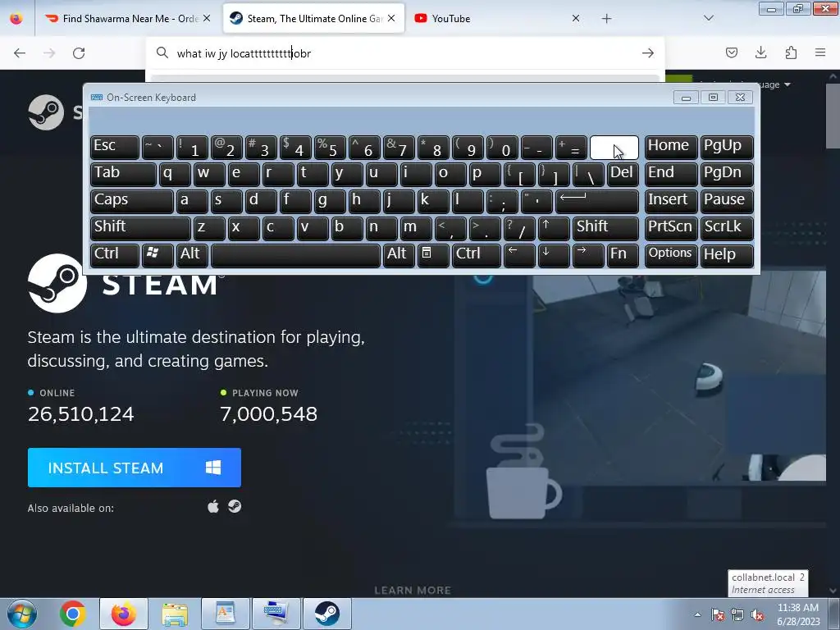
Task: Click the Apple icon under Also available on
Action: click(213, 507)
